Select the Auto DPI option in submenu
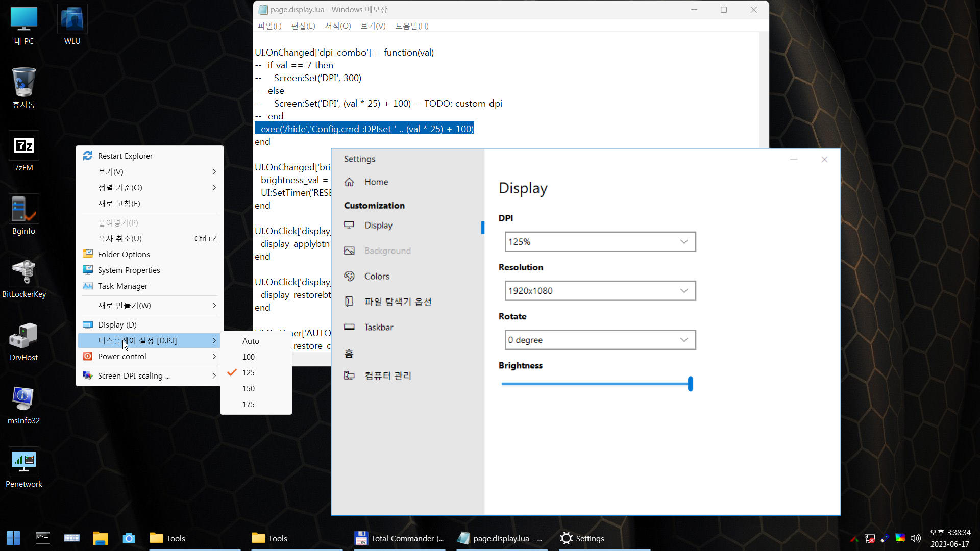Image resolution: width=980 pixels, height=551 pixels. pyautogui.click(x=256, y=341)
